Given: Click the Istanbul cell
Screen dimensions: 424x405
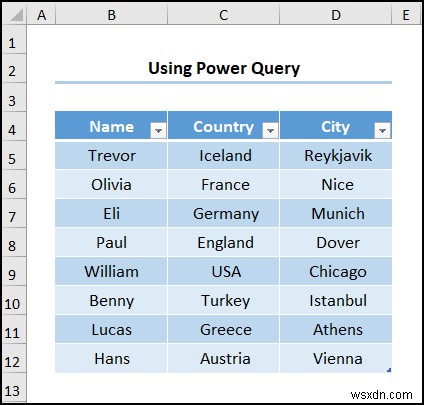Looking at the screenshot, I should (336, 301).
